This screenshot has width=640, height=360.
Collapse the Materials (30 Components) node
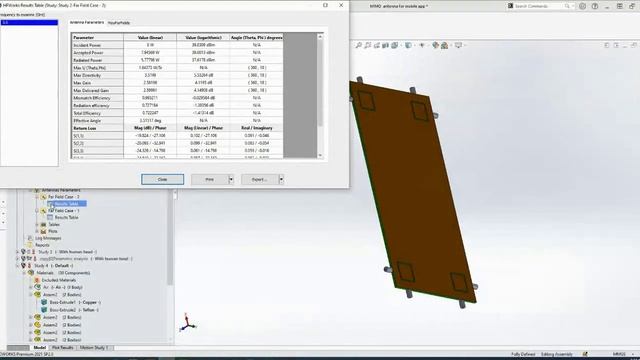pyautogui.click(x=24, y=273)
